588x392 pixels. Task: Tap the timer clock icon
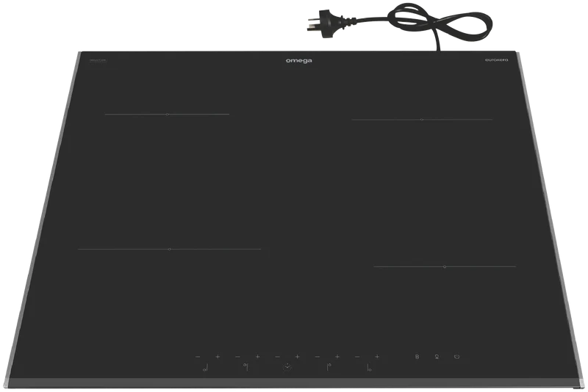287,367
